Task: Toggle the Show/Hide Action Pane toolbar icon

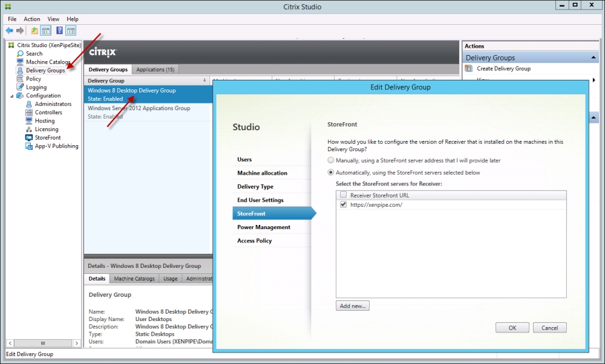Action: pyautogui.click(x=71, y=30)
